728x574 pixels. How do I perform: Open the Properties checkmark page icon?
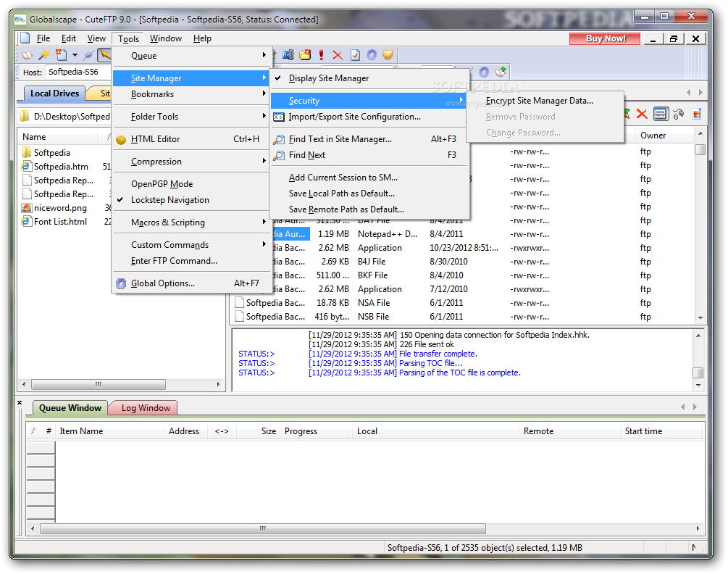pos(355,55)
